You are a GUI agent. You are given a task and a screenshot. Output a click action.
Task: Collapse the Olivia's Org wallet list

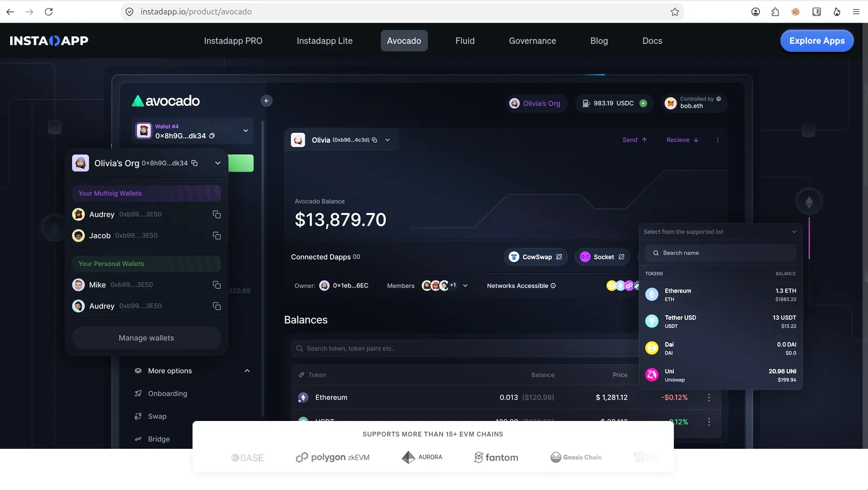[218, 163]
